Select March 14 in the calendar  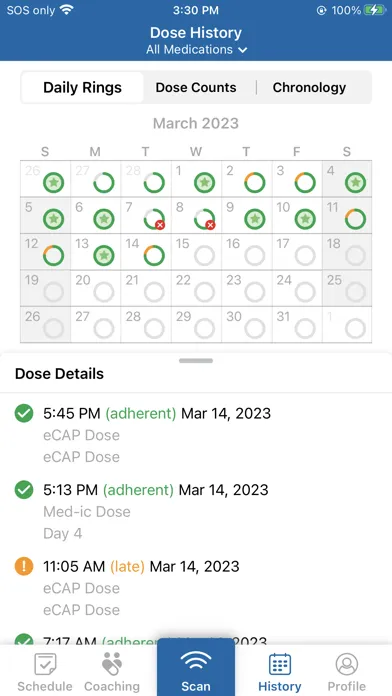click(x=146, y=252)
